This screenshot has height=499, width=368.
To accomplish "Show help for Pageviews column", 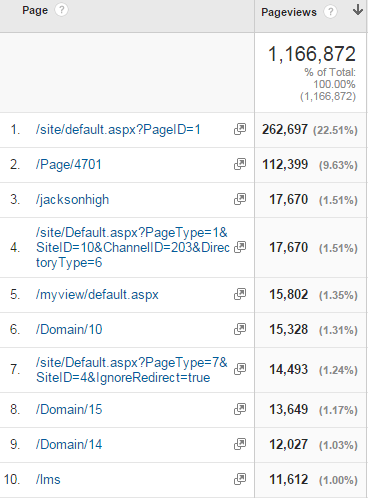I will [330, 12].
